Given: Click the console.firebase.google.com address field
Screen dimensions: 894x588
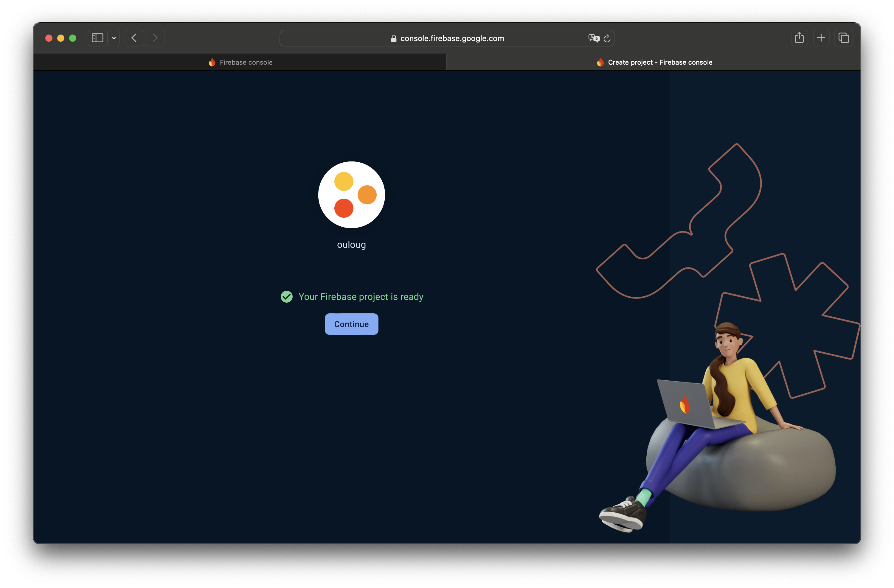Looking at the screenshot, I should point(452,38).
